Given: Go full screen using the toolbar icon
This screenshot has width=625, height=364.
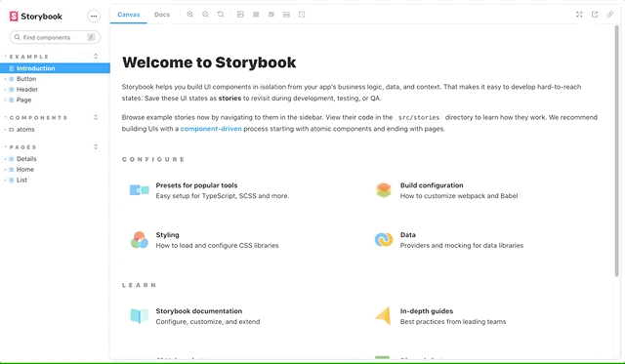Looking at the screenshot, I should 579,15.
